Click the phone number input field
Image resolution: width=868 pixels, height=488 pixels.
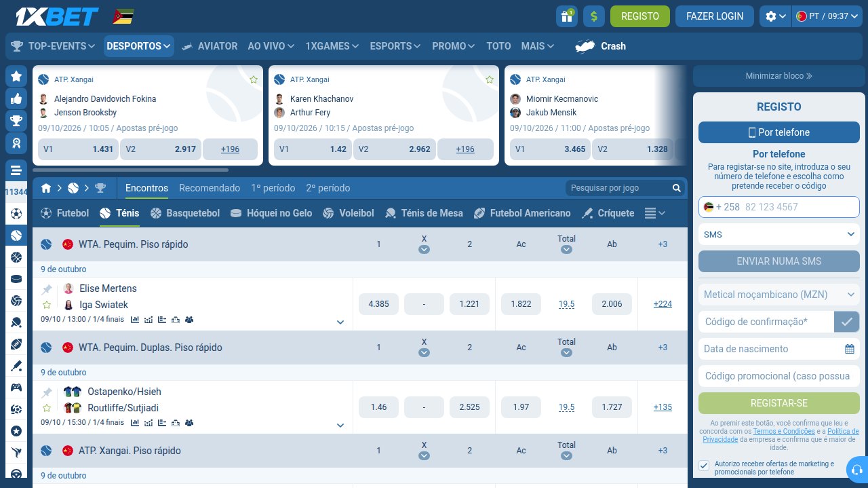[x=779, y=207]
